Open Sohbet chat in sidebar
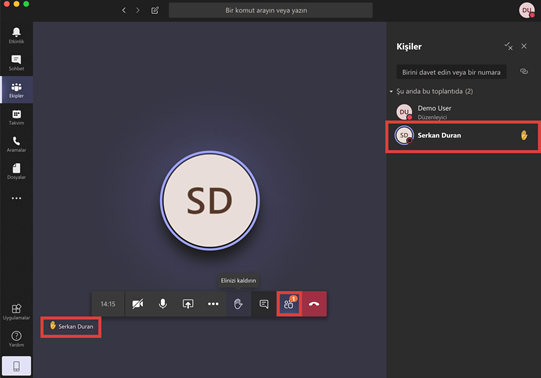The height and width of the screenshot is (378, 541). tap(16, 63)
